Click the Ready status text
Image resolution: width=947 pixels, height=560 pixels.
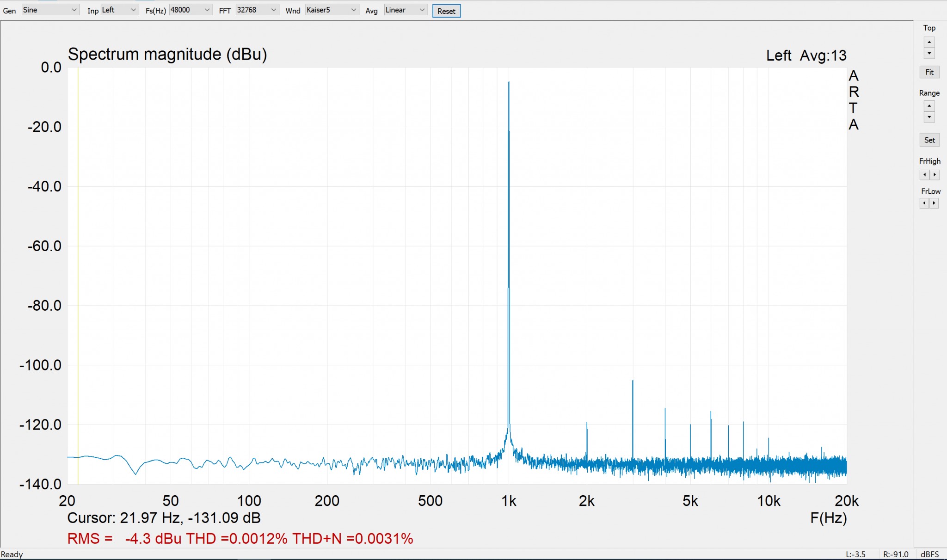(12, 554)
